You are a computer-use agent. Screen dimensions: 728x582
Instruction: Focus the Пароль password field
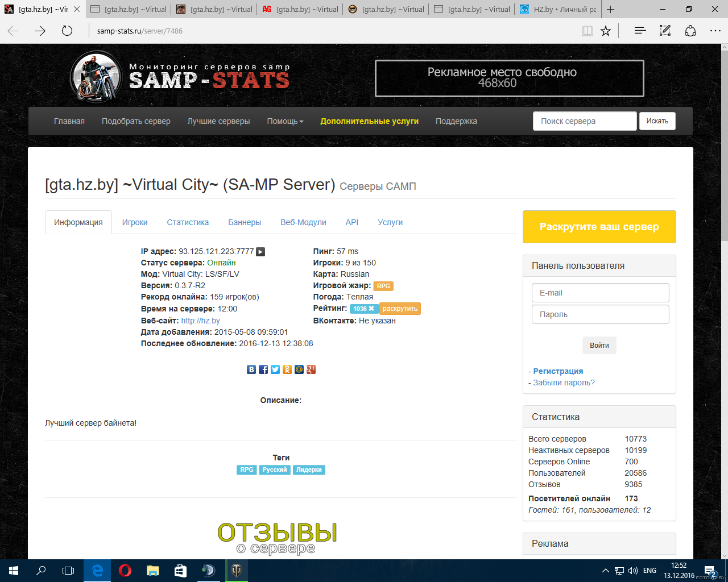tap(600, 314)
